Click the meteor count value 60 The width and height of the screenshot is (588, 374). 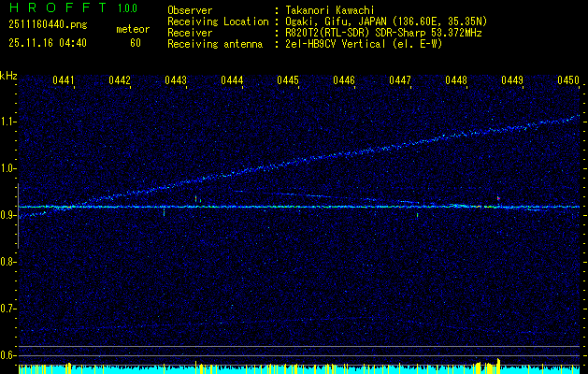tap(136, 43)
